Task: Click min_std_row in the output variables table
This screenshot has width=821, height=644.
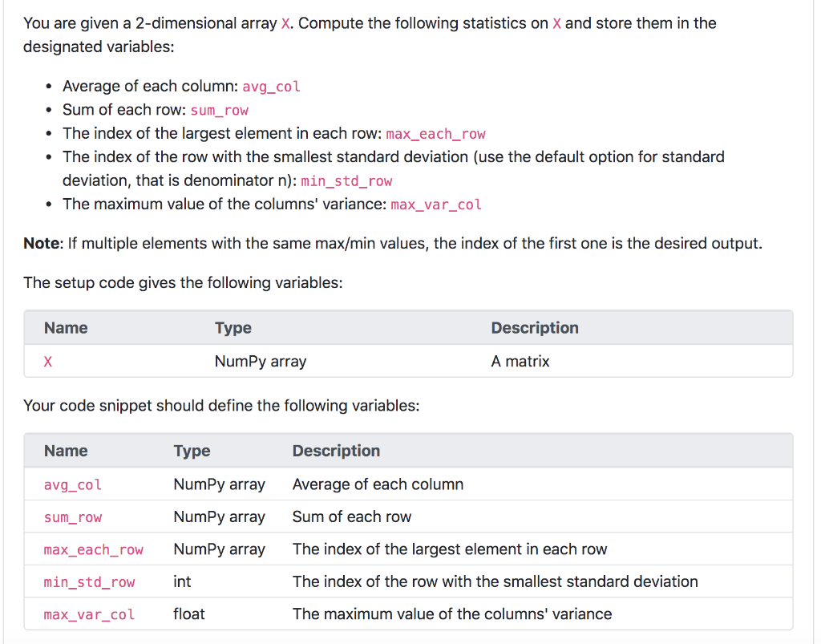Action: (x=90, y=581)
